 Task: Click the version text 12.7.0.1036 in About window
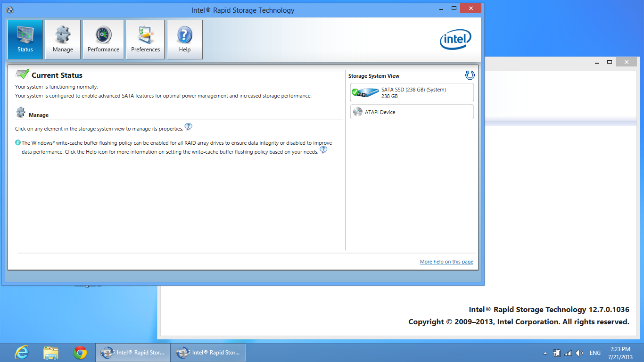[609, 310]
